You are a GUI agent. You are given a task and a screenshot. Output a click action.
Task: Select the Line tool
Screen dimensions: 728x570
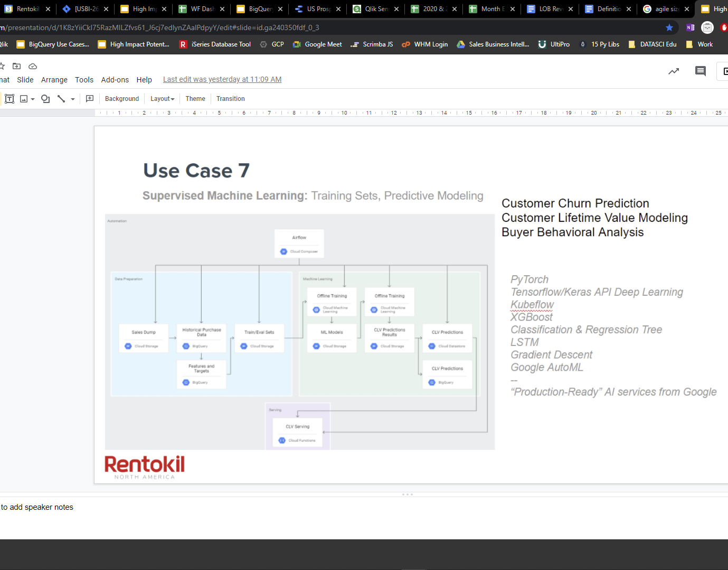(x=61, y=99)
